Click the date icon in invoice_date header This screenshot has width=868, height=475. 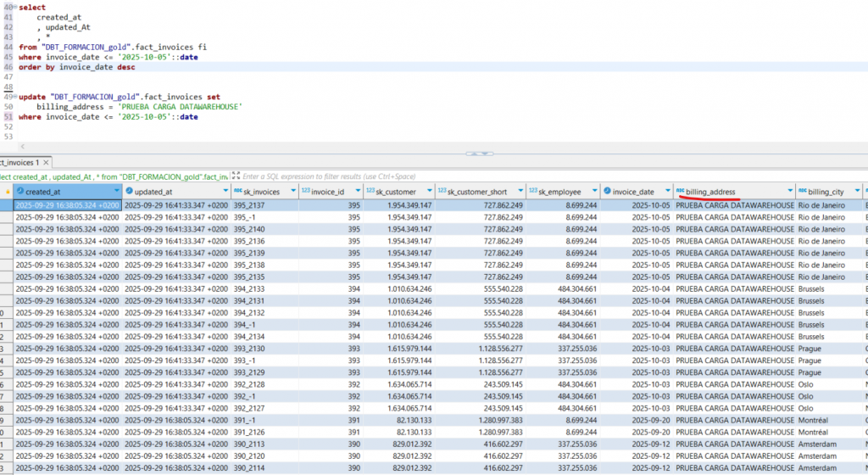click(605, 193)
